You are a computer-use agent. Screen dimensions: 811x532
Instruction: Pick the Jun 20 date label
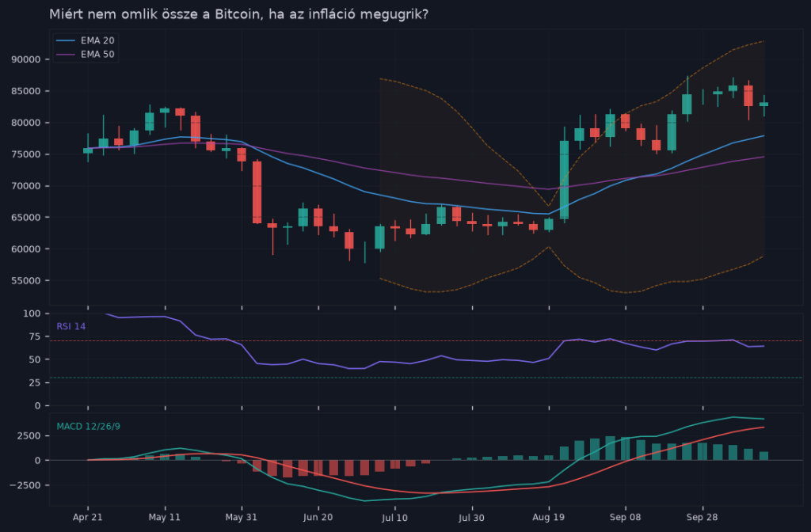tap(318, 517)
